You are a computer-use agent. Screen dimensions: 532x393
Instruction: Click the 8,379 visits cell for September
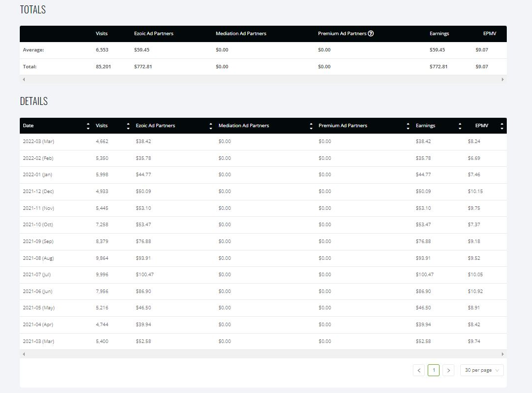[102, 242]
